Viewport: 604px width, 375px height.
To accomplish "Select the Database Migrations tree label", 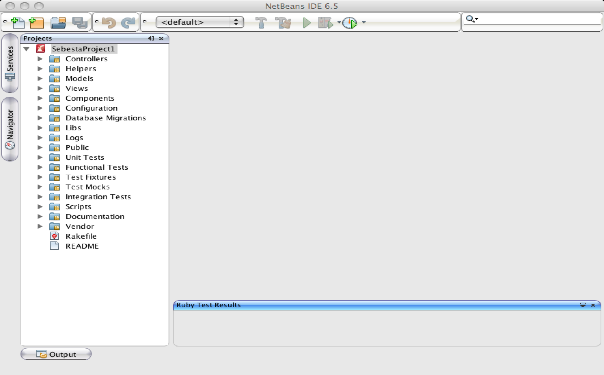I will click(x=106, y=118).
